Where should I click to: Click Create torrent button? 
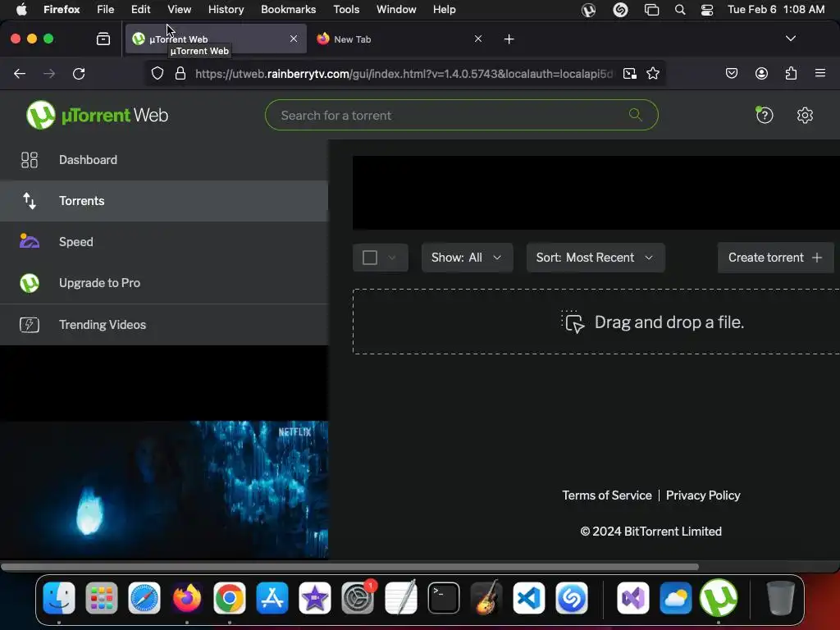point(775,258)
